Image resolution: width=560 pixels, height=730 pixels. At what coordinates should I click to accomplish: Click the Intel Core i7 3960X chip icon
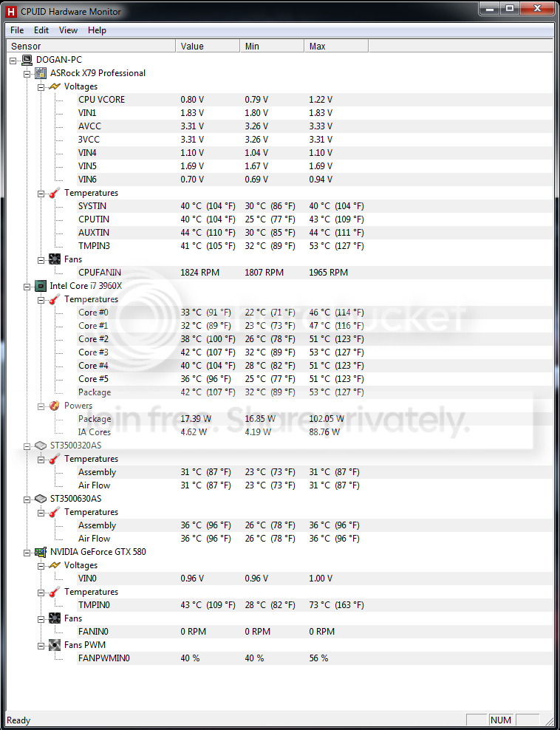click(x=41, y=286)
